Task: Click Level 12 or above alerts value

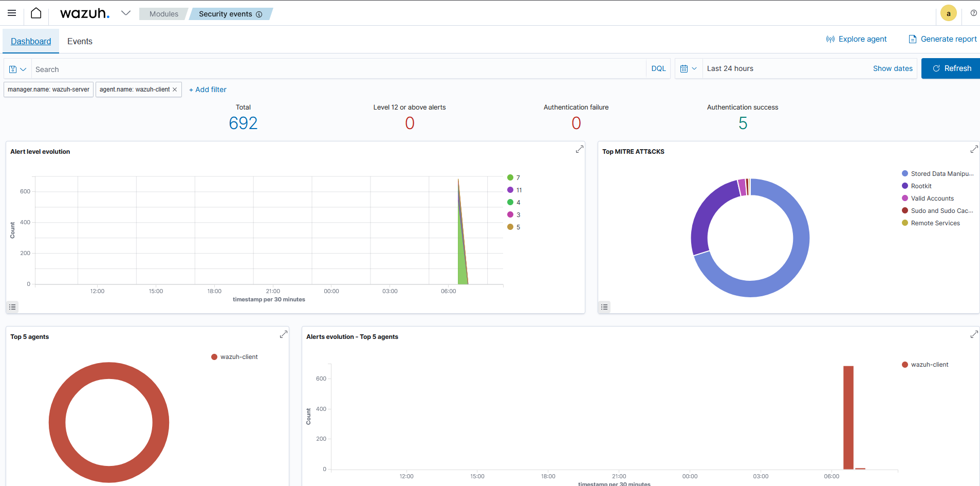Action: coord(410,123)
